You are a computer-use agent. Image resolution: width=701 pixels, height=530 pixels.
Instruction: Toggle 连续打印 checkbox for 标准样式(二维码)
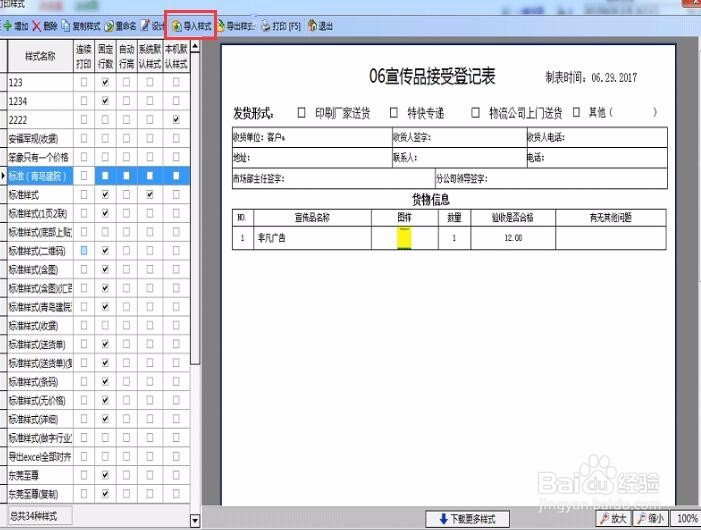tap(84, 251)
